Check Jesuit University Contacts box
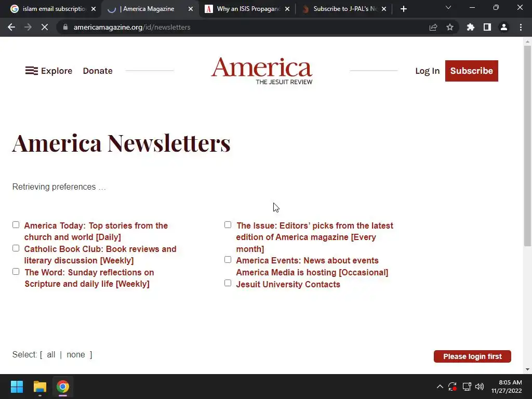 tap(228, 283)
